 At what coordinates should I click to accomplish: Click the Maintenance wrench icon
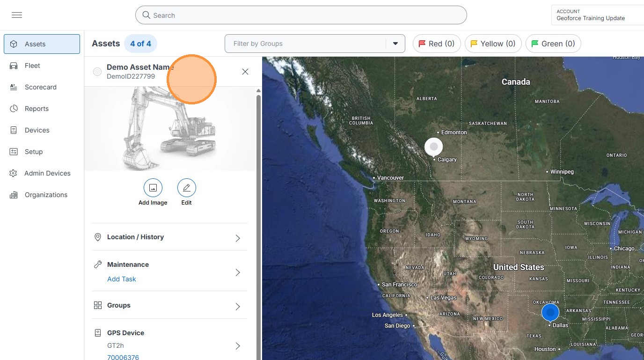(x=98, y=264)
